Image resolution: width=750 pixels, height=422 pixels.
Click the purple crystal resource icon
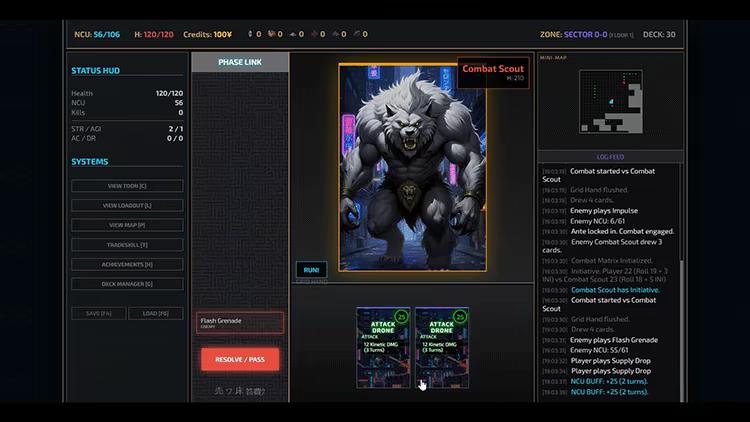click(250, 34)
